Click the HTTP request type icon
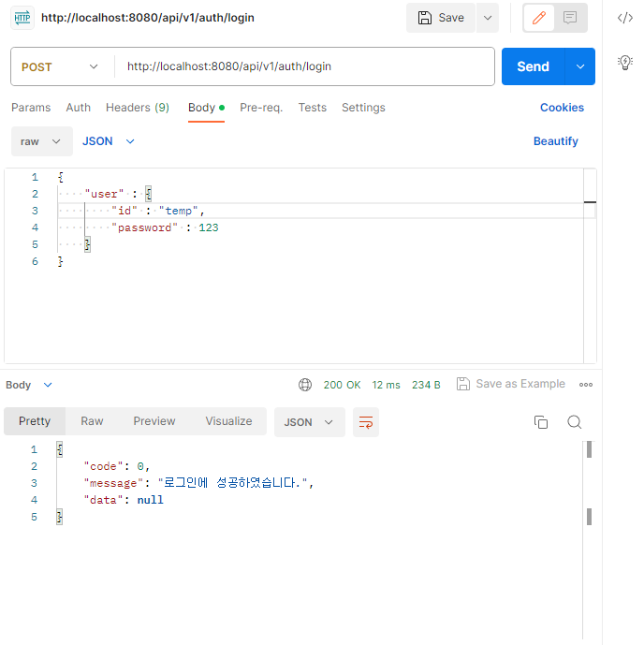The height and width of the screenshot is (645, 644). coord(22,18)
